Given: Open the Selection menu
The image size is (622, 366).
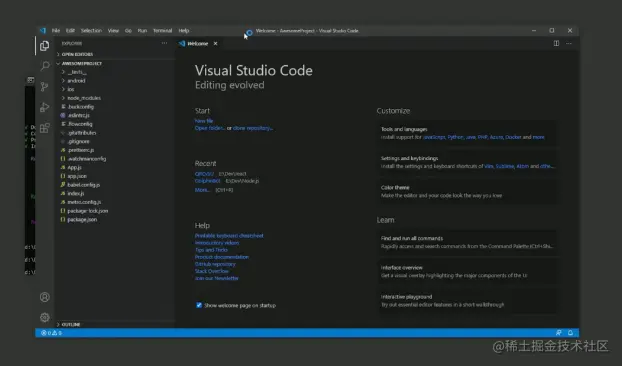Looking at the screenshot, I should [x=91, y=31].
